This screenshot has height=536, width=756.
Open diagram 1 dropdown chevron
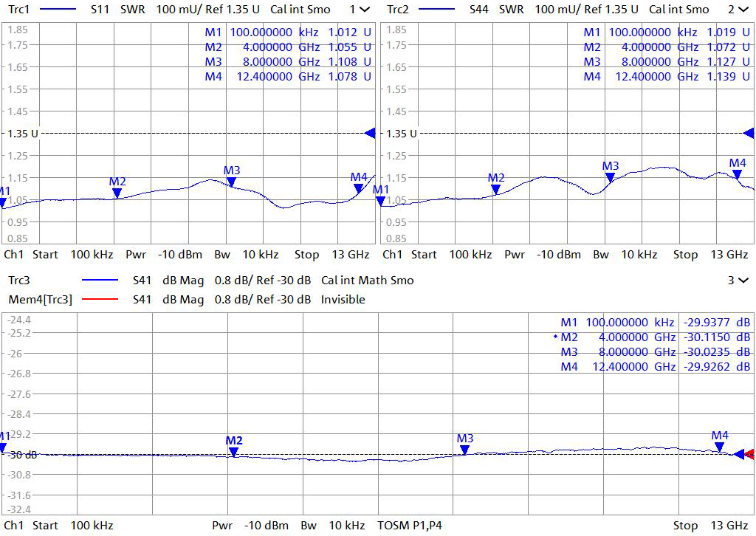tap(364, 10)
